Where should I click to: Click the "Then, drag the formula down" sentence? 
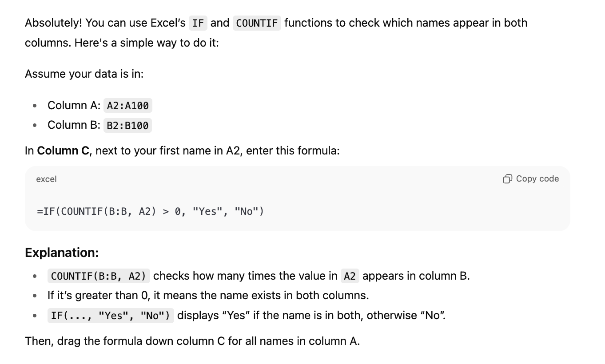pos(192,341)
